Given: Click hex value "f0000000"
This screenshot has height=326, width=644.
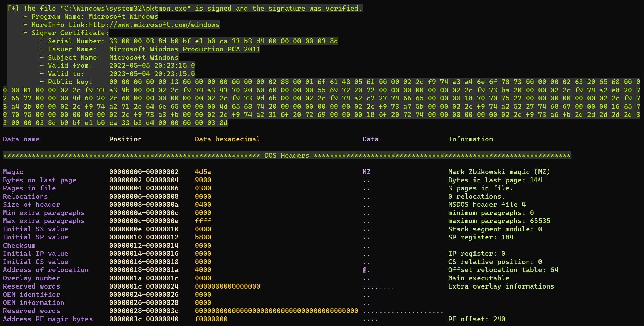Looking at the screenshot, I should tap(211, 319).
